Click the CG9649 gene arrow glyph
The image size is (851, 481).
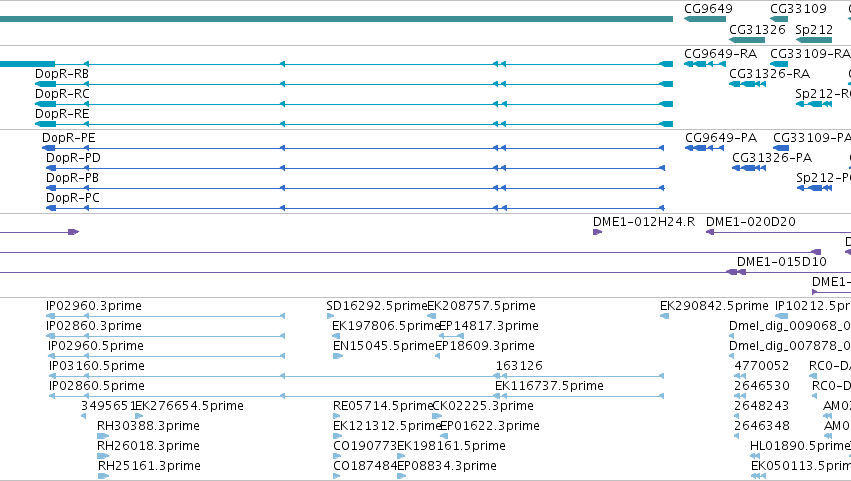click(705, 19)
